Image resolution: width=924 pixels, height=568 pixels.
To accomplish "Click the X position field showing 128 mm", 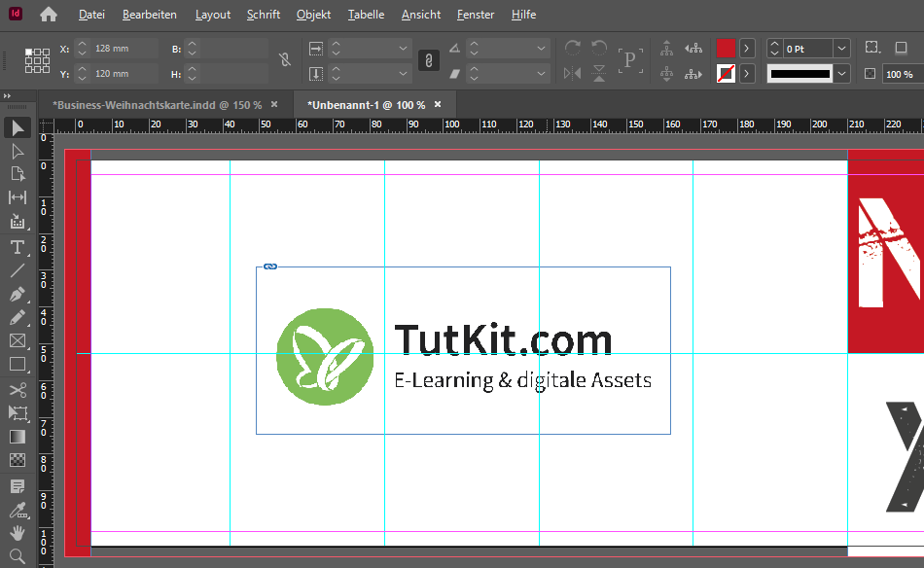I will click(x=124, y=49).
